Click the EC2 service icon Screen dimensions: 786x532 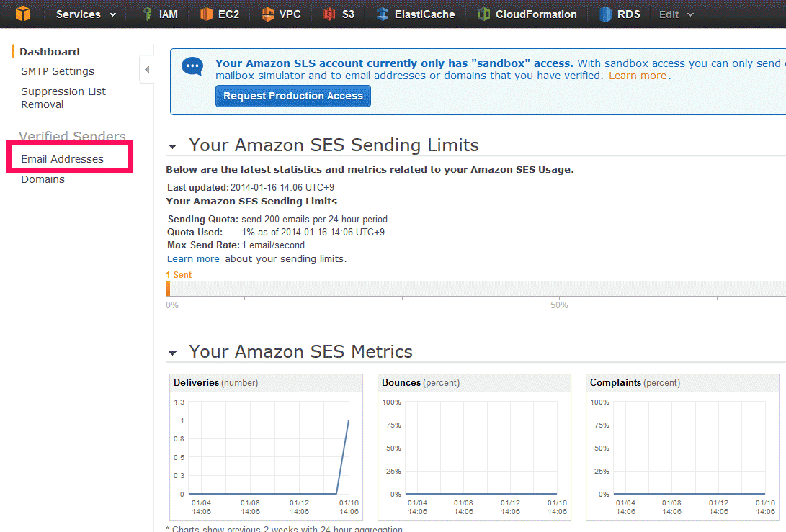pos(206,14)
